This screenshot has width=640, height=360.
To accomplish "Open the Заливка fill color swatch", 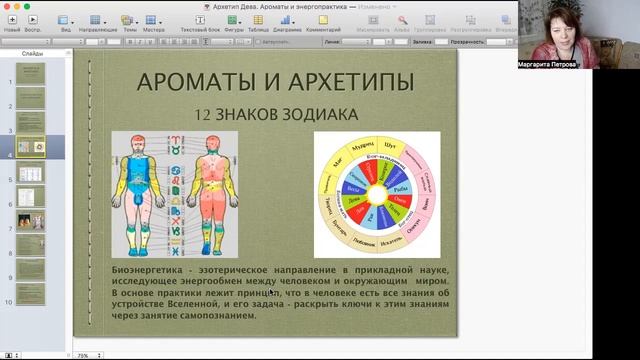I will [x=441, y=42].
